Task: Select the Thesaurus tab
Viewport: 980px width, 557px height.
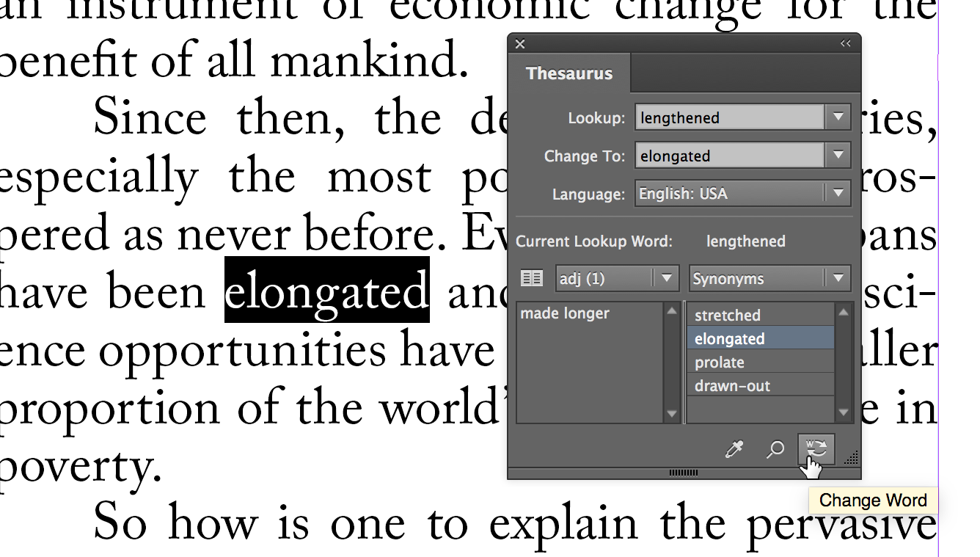Action: point(570,73)
